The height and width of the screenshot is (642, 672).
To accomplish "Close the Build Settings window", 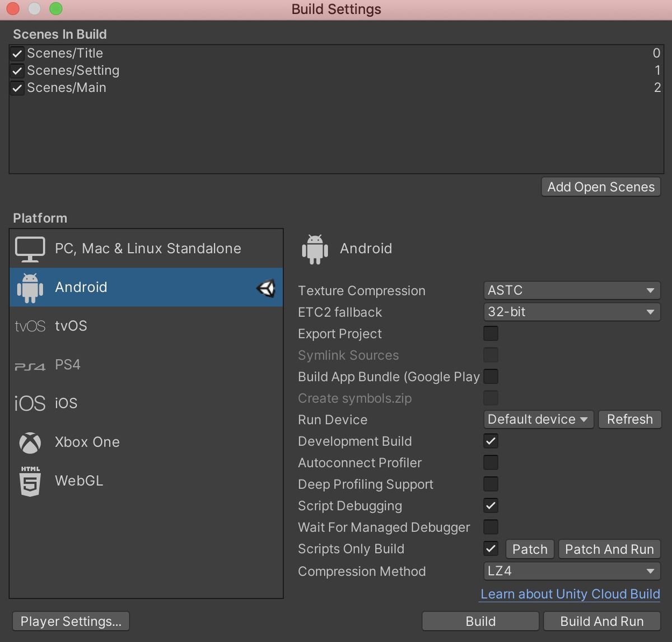I will [12, 9].
